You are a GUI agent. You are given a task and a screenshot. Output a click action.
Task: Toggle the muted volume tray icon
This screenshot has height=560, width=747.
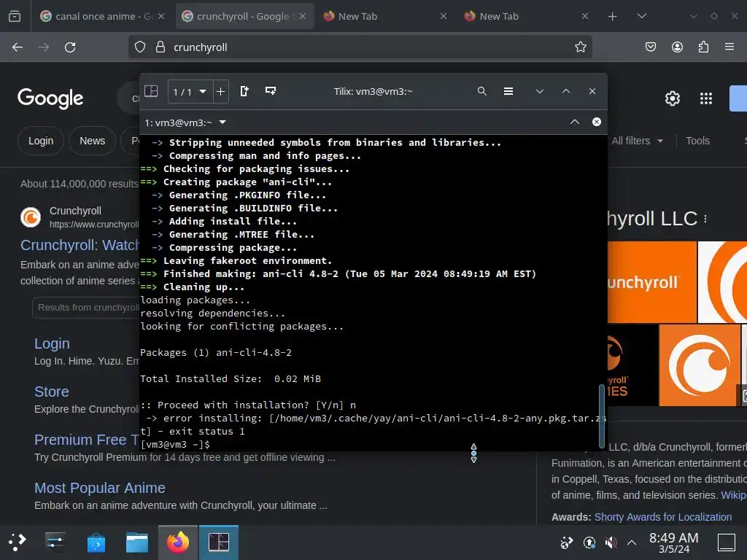(x=611, y=542)
